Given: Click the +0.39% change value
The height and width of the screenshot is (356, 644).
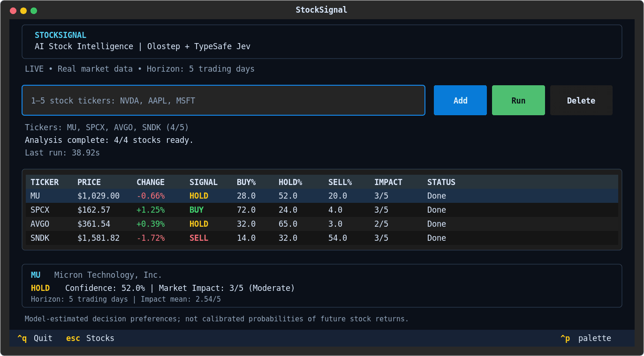Looking at the screenshot, I should (x=151, y=224).
